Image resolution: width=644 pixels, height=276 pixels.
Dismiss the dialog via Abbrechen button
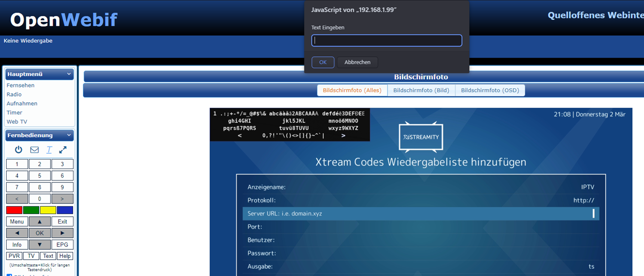pos(357,62)
